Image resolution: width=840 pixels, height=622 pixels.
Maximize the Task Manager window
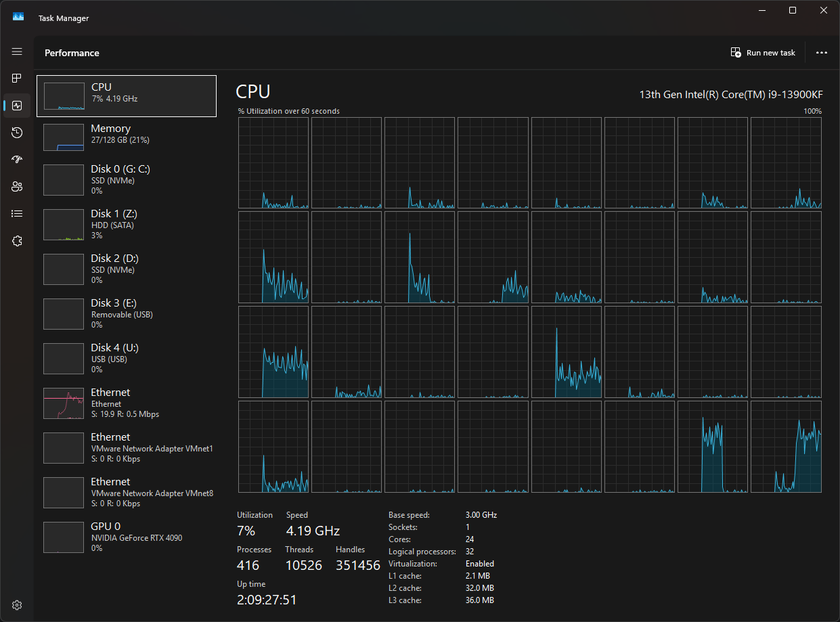pos(793,10)
